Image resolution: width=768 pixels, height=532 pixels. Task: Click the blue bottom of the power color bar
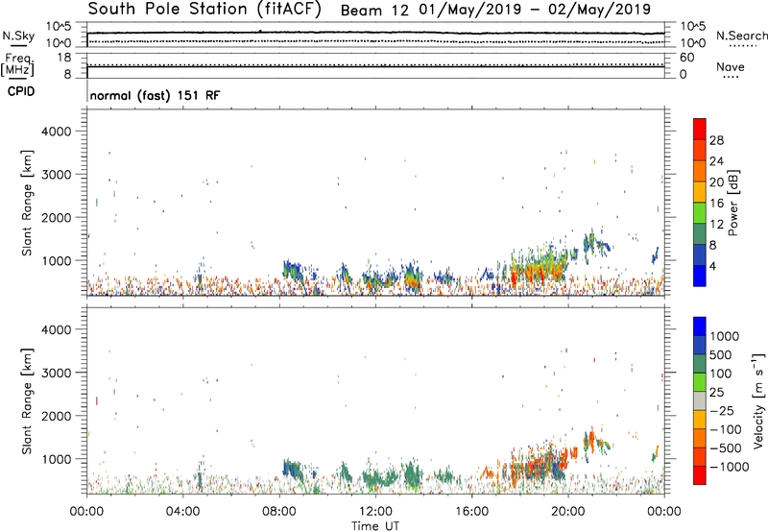pos(700,276)
